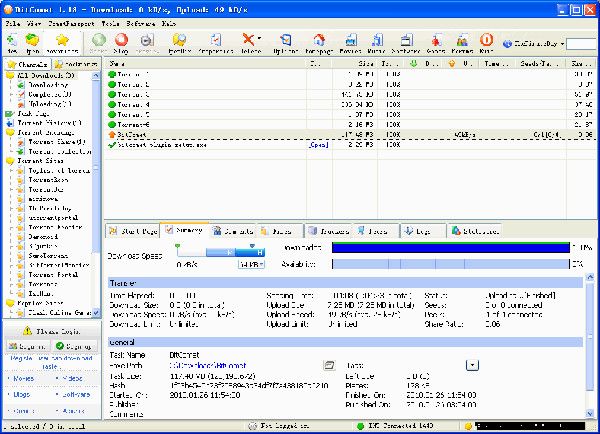
Task: Switch to the Start Page tab
Action: coord(132,231)
